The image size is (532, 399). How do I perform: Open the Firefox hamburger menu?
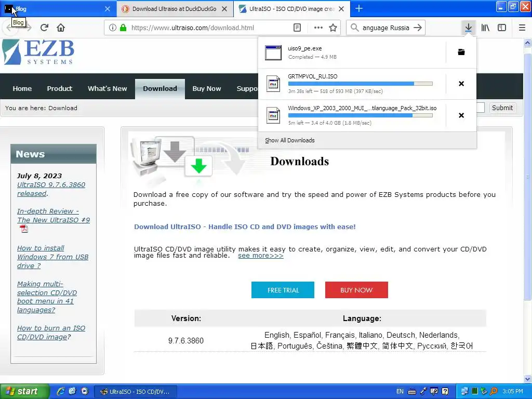pyautogui.click(x=522, y=28)
